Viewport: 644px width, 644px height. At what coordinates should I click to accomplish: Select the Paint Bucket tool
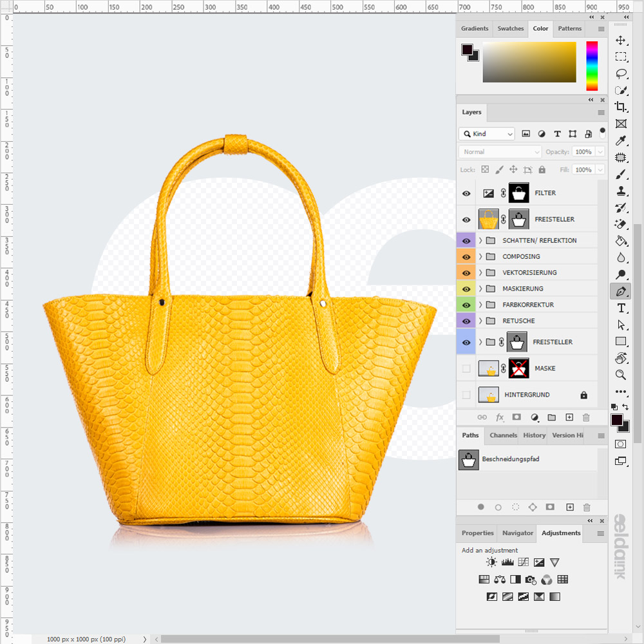pyautogui.click(x=621, y=241)
